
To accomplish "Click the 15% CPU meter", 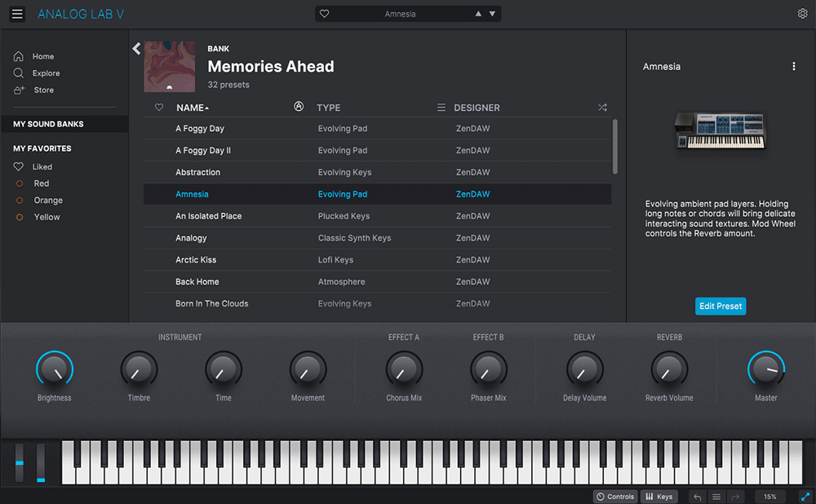I will coord(770,497).
